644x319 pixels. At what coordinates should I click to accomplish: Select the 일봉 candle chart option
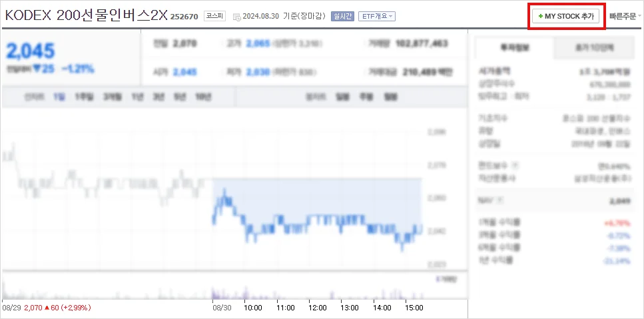coord(342,97)
